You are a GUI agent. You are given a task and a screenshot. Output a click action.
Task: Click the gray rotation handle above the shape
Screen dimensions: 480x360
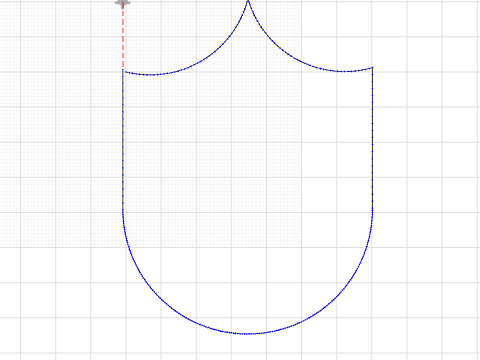tap(123, 3)
